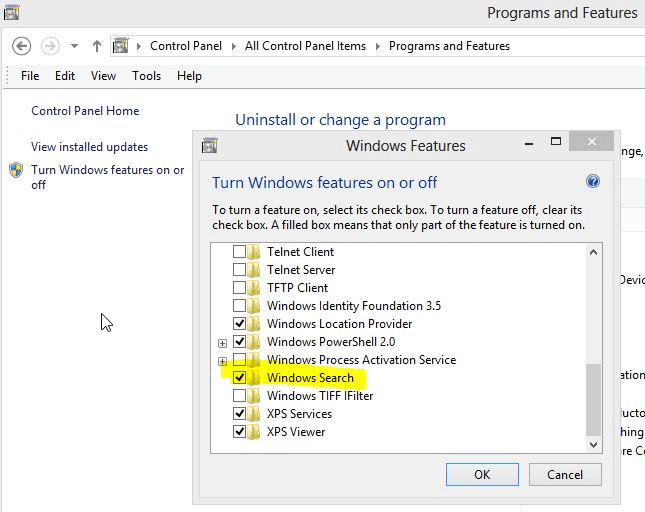Viewport: 645px width, 512px height.
Task: Click the back navigation arrow
Action: 22,46
